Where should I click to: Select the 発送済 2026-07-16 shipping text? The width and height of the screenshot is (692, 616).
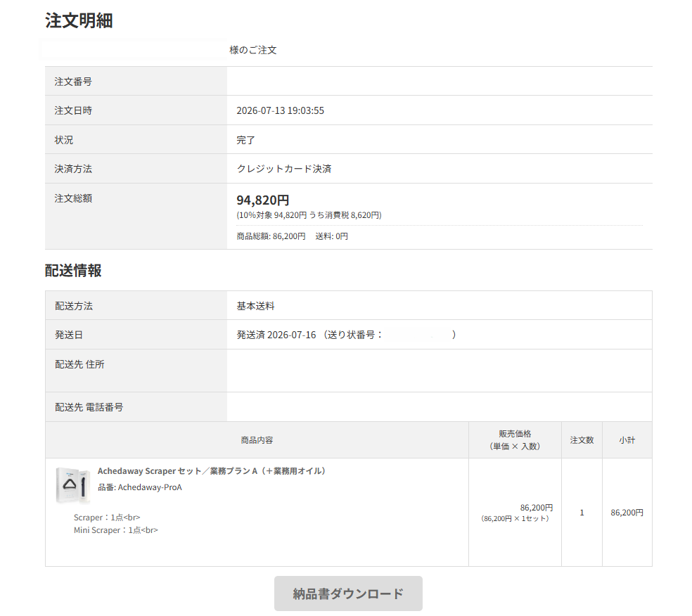click(x=276, y=335)
